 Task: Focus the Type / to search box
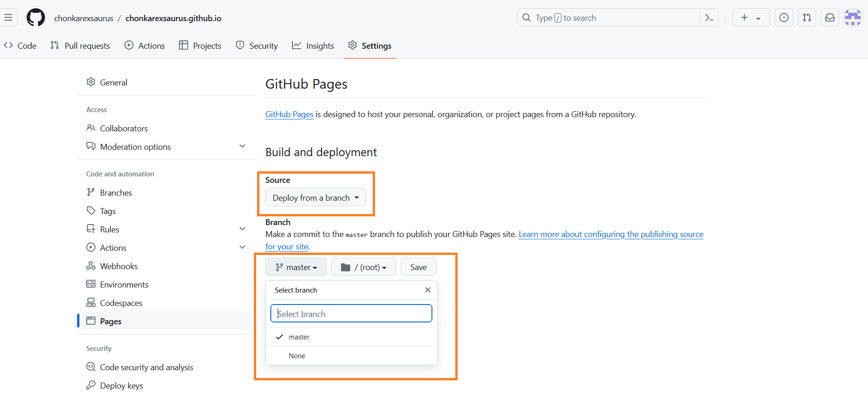(618, 18)
